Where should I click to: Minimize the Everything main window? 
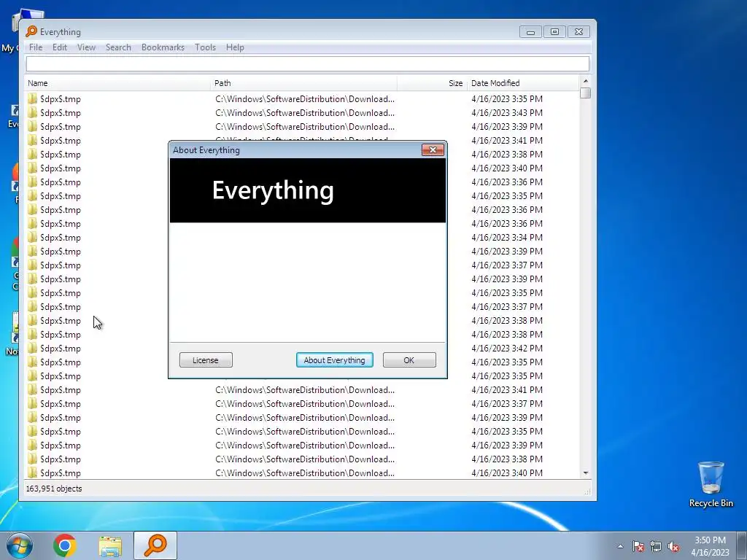click(530, 32)
